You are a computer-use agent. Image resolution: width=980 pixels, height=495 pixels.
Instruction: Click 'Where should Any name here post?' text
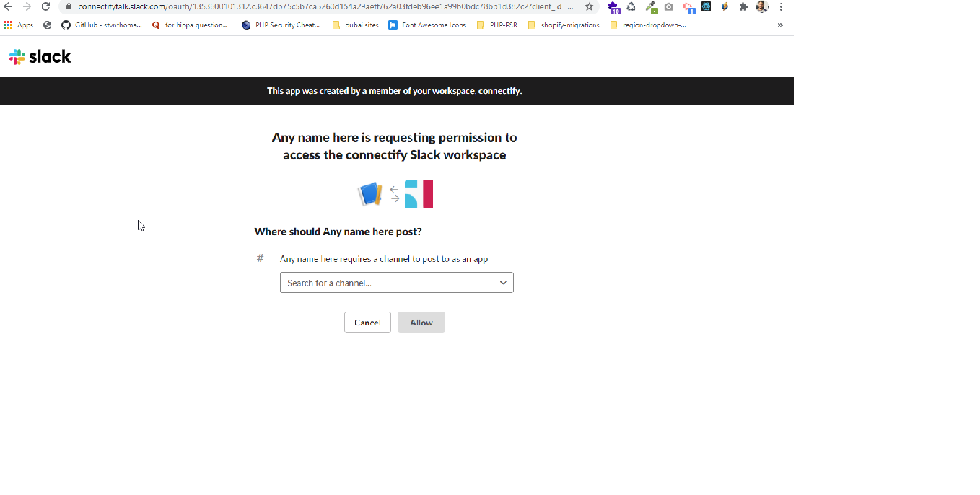[338, 232]
